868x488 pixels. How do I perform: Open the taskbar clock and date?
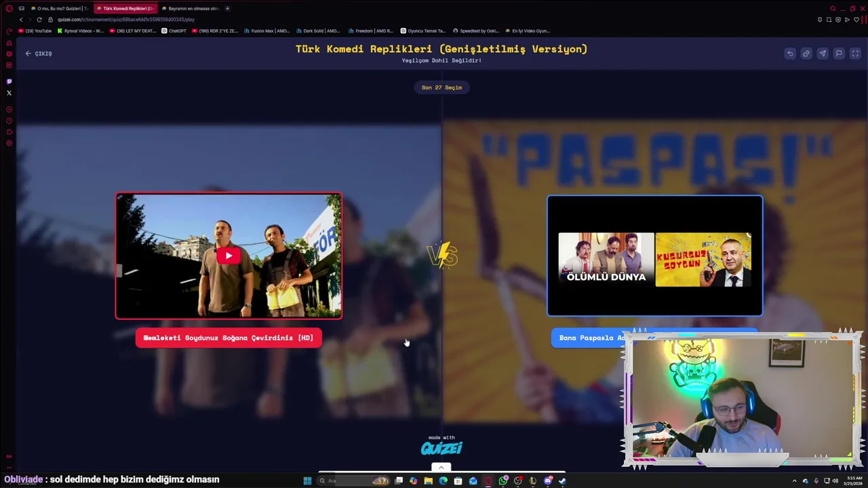coord(854,481)
